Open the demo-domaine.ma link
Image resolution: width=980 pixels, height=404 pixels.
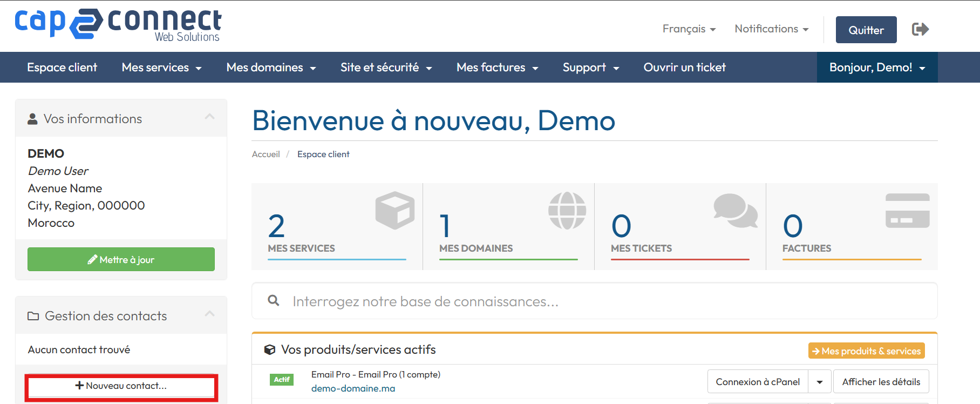[353, 388]
